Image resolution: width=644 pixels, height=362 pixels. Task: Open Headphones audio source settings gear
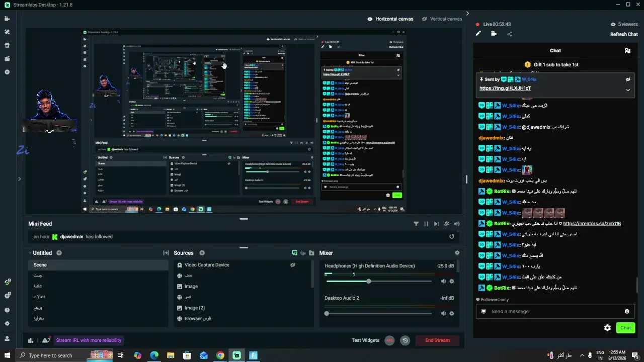tap(452, 282)
